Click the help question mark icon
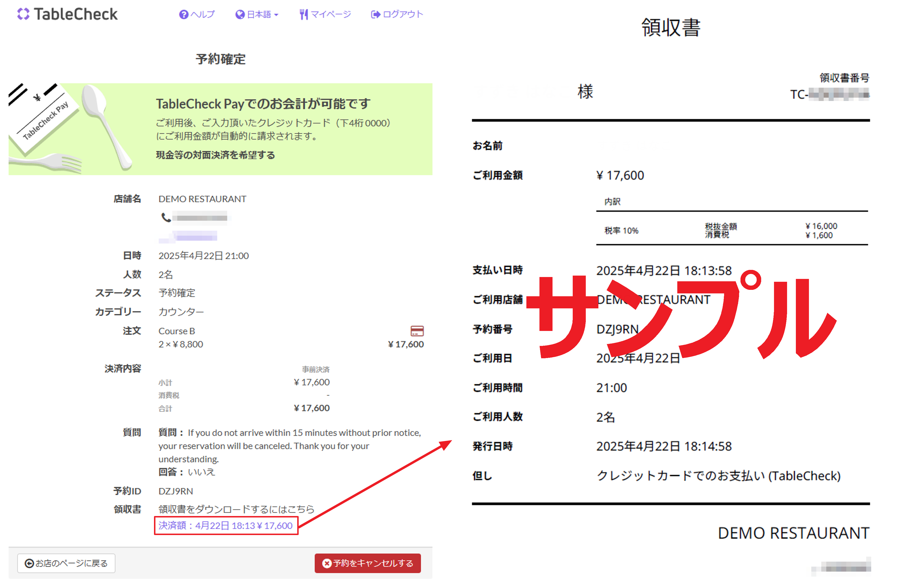This screenshot has width=899, height=588. click(183, 14)
